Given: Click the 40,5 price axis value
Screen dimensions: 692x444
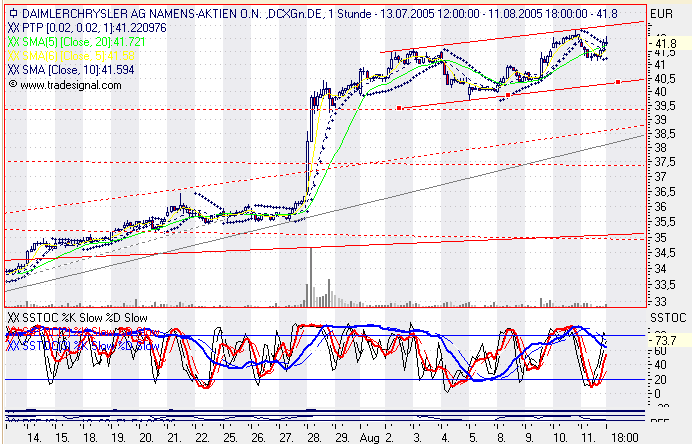Looking at the screenshot, I should click(665, 79).
